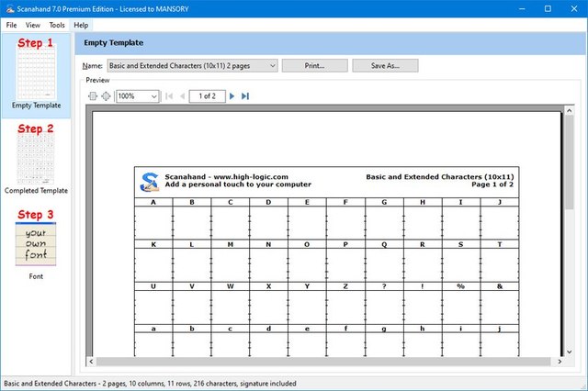Open the File menu

click(12, 25)
